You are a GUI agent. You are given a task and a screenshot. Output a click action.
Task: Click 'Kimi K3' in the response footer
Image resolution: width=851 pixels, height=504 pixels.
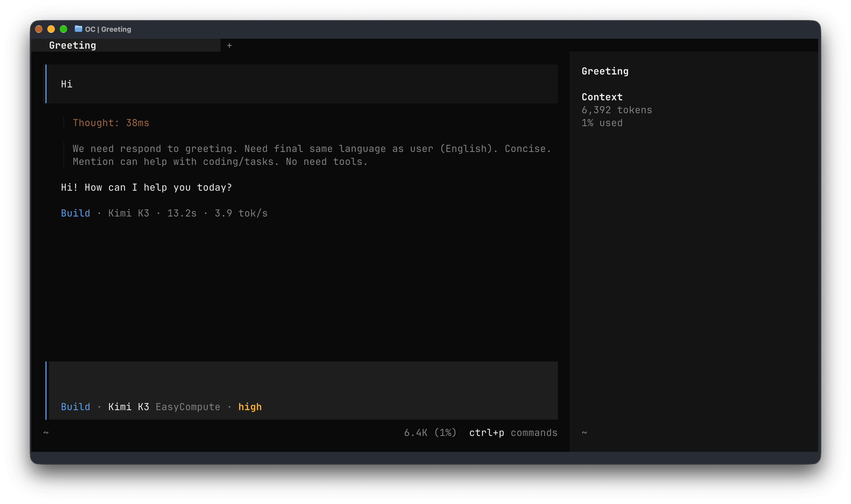128,213
